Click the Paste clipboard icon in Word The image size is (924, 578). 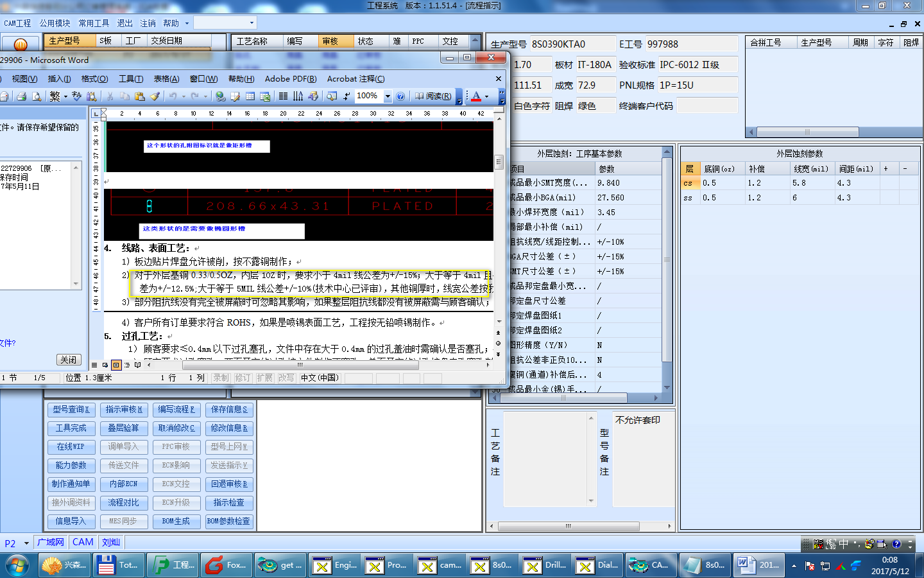click(x=140, y=96)
